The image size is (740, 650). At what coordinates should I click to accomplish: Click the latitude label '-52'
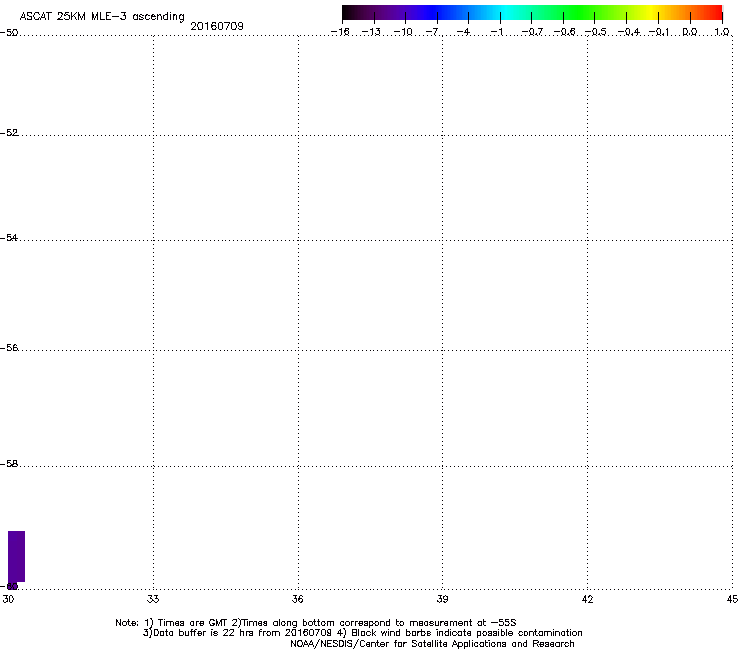(x=9, y=133)
